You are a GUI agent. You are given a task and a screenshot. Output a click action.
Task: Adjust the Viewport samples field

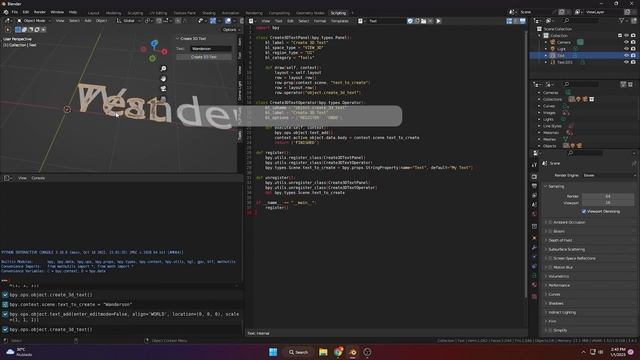[x=608, y=203]
